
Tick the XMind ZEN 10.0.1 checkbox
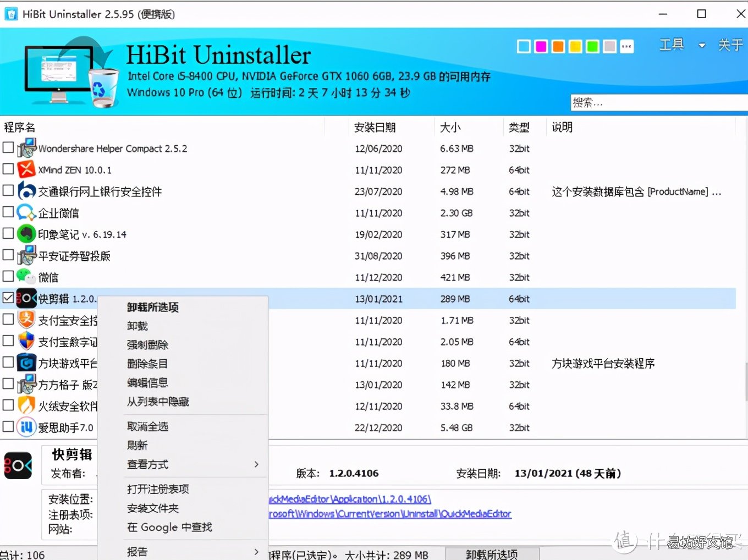[8, 169]
